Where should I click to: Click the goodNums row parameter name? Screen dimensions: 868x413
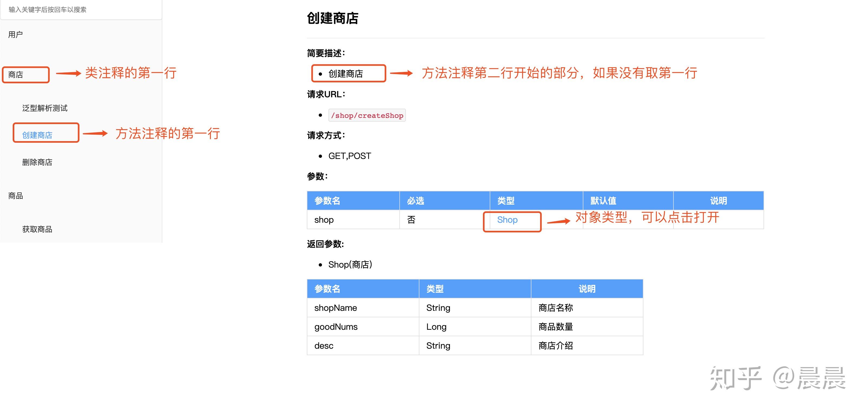336,327
